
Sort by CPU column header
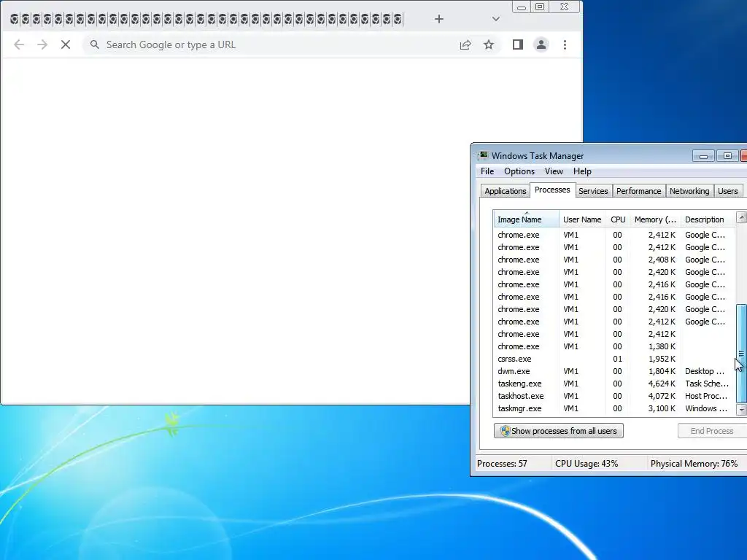[618, 219]
